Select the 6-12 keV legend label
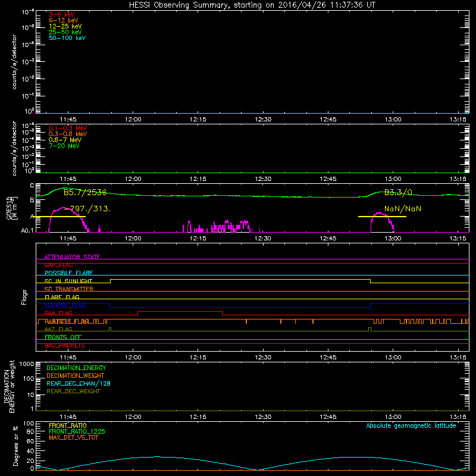476x476 pixels. 64,20
